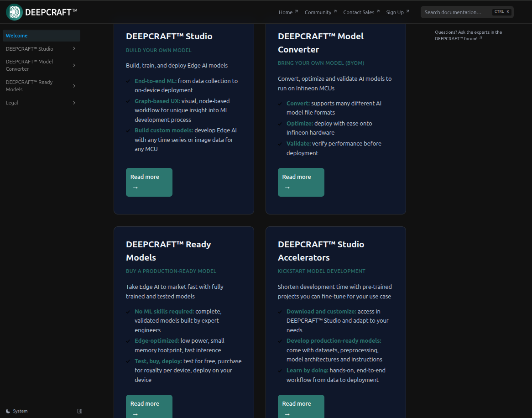Click the CTRL K shortcut badge

(502, 12)
